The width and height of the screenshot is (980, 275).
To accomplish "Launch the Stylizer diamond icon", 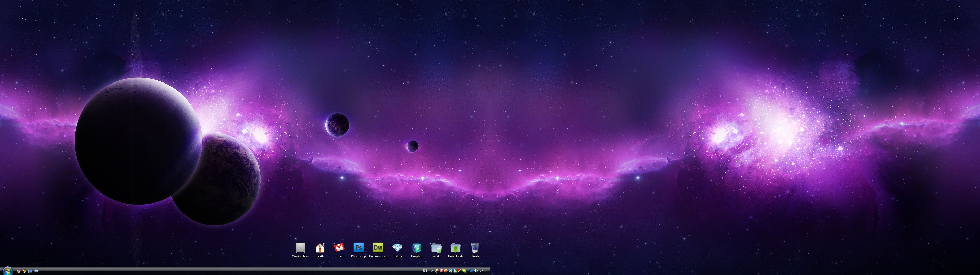I will pos(397,248).
